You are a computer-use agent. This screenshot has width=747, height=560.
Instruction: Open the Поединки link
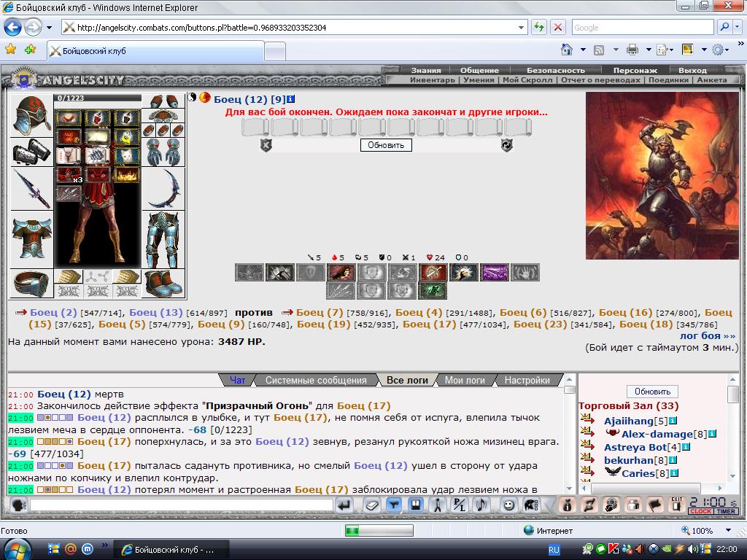click(x=668, y=80)
